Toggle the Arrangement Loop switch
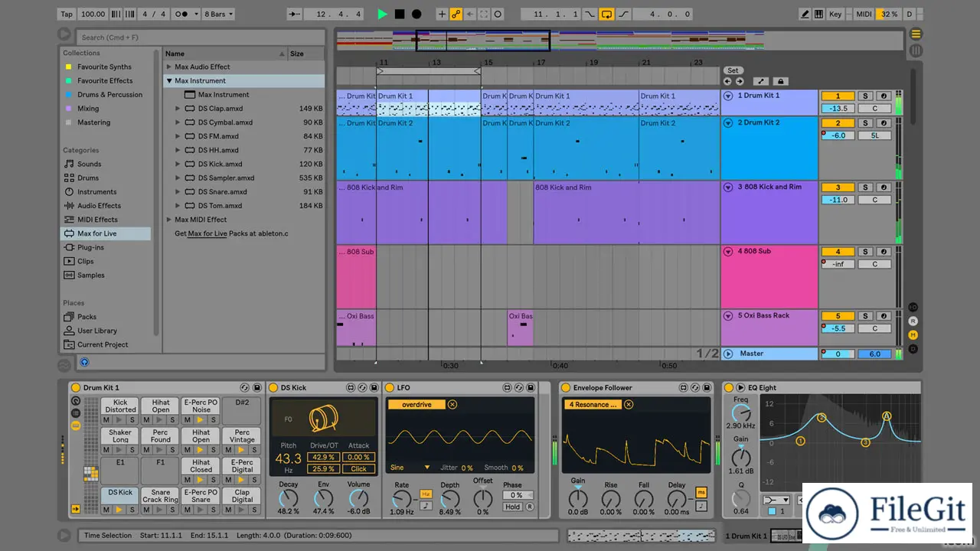Image resolution: width=980 pixels, height=551 pixels. coord(606,14)
